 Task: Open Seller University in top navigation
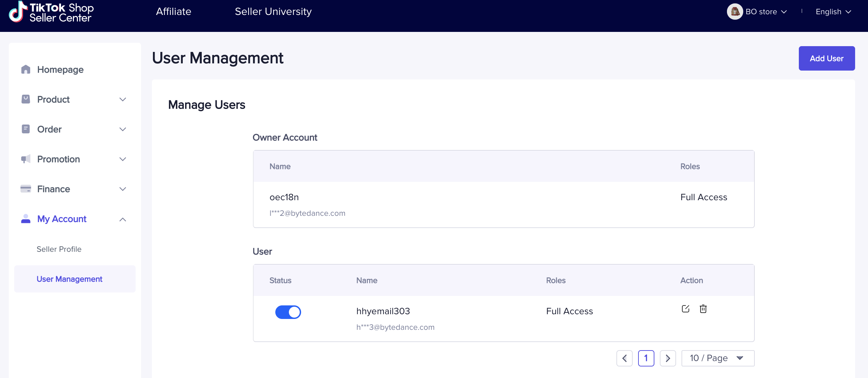[273, 12]
